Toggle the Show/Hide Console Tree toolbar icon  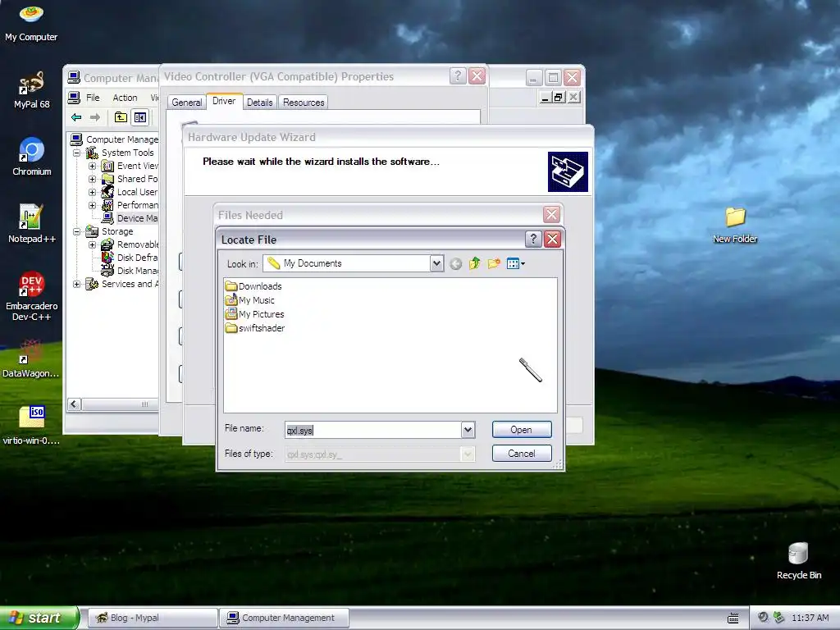[140, 117]
